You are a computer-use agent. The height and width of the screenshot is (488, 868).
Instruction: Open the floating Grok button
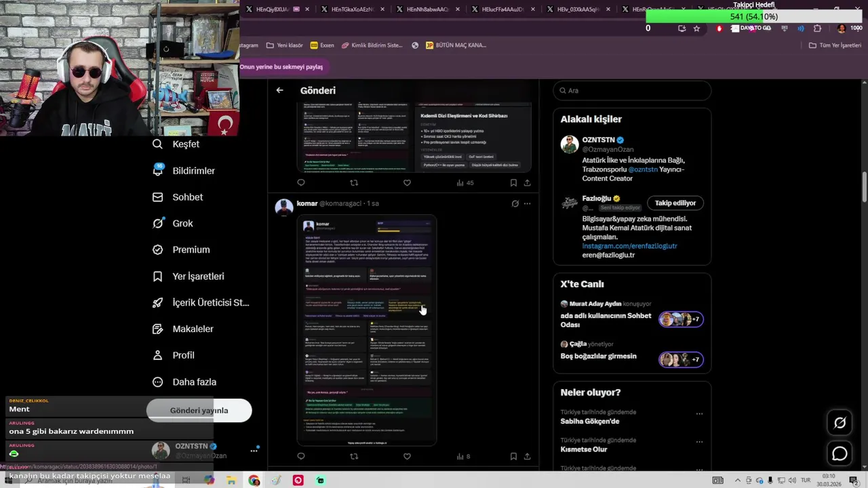point(840,423)
